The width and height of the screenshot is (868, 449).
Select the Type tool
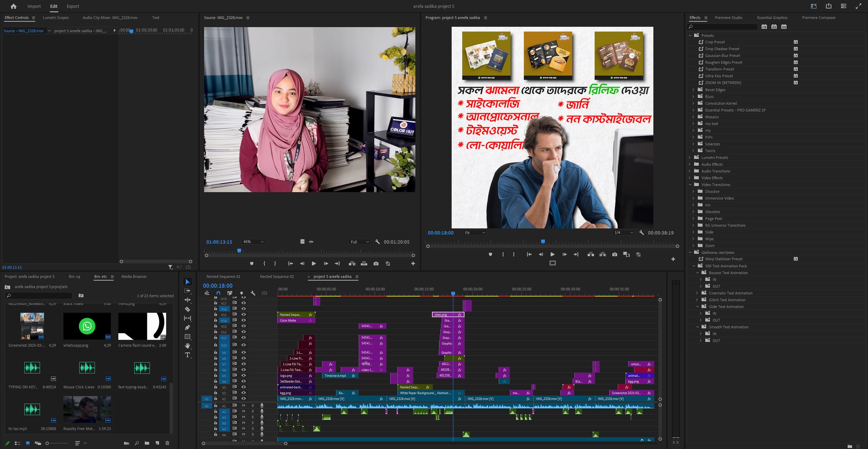click(187, 355)
